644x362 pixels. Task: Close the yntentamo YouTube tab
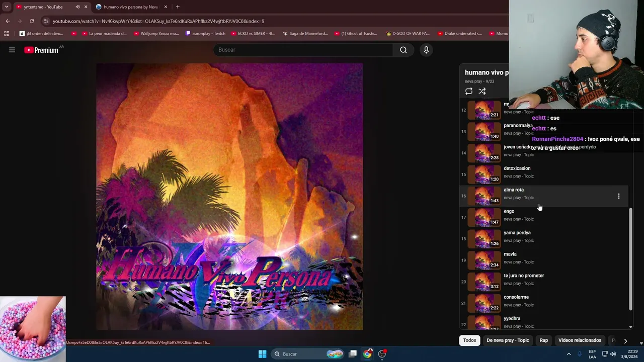(x=86, y=7)
